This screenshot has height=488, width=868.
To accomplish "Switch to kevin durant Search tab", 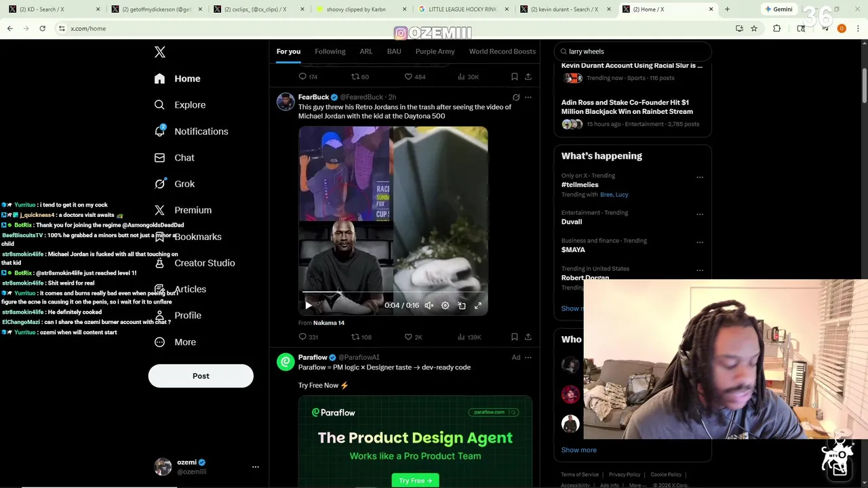I will (x=564, y=9).
